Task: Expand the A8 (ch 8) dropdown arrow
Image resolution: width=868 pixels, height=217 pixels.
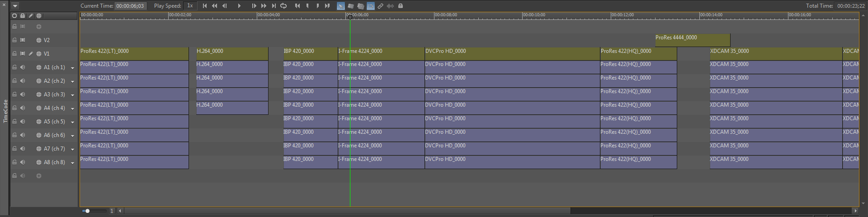Action: [72, 163]
